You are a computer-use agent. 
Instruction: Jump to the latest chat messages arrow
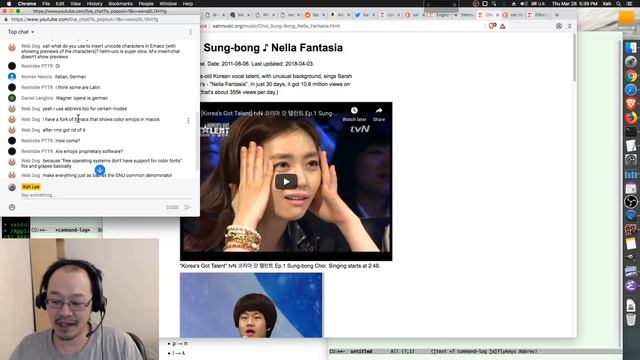tap(100, 170)
